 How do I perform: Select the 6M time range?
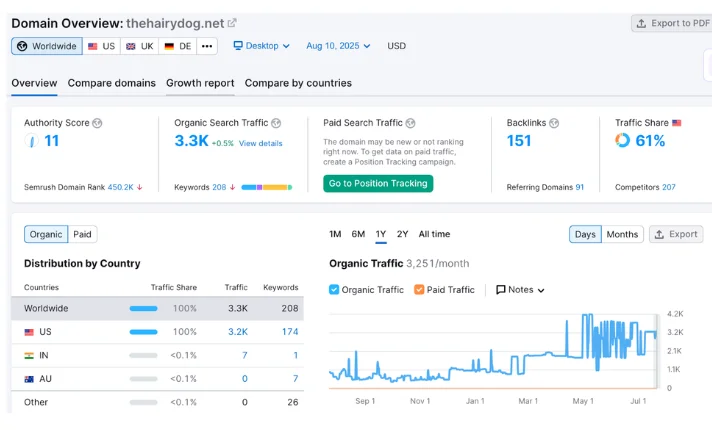coord(358,234)
